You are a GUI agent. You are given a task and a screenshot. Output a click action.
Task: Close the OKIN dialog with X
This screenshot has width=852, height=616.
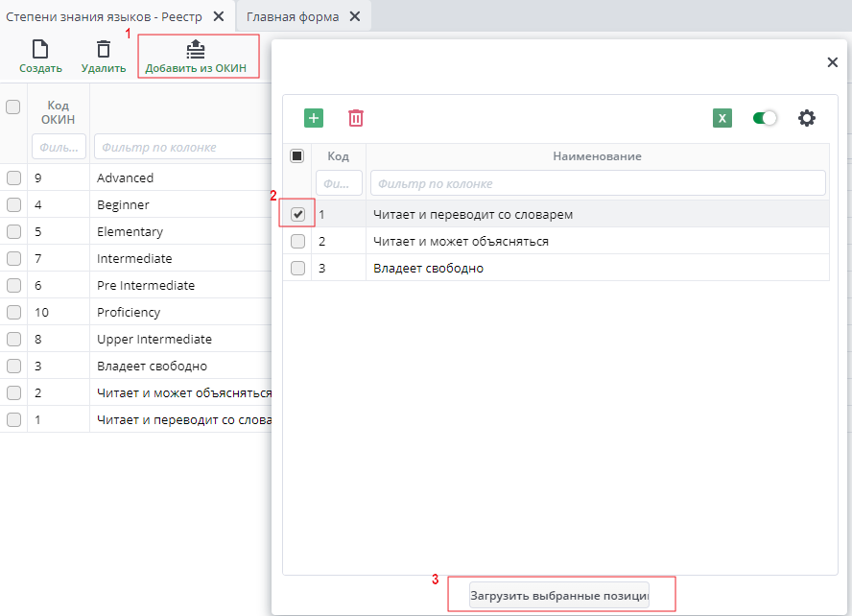pyautogui.click(x=832, y=62)
